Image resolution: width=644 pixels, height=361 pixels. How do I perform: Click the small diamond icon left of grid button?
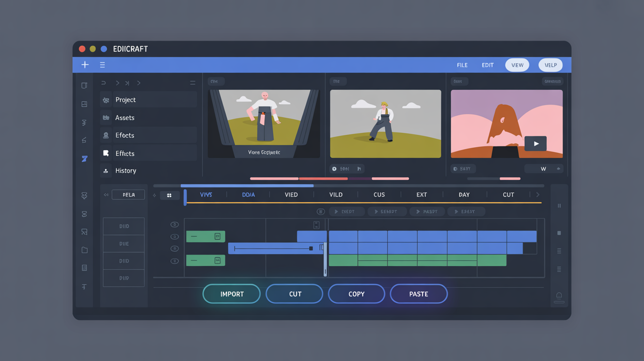155,195
